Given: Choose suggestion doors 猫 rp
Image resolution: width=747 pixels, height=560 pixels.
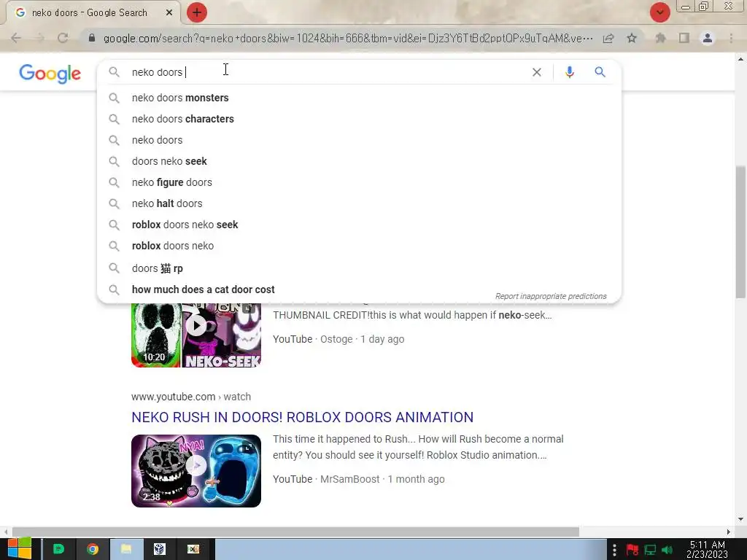Looking at the screenshot, I should pos(359,268).
